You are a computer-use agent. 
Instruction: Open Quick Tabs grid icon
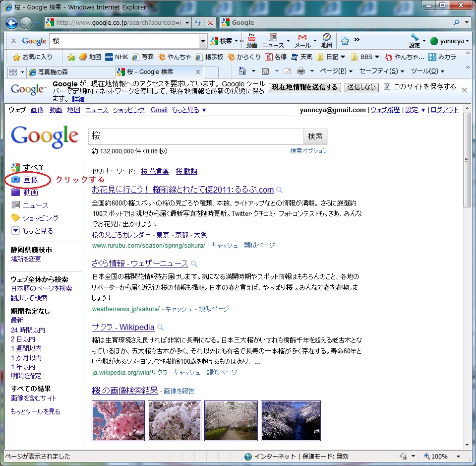coord(13,72)
